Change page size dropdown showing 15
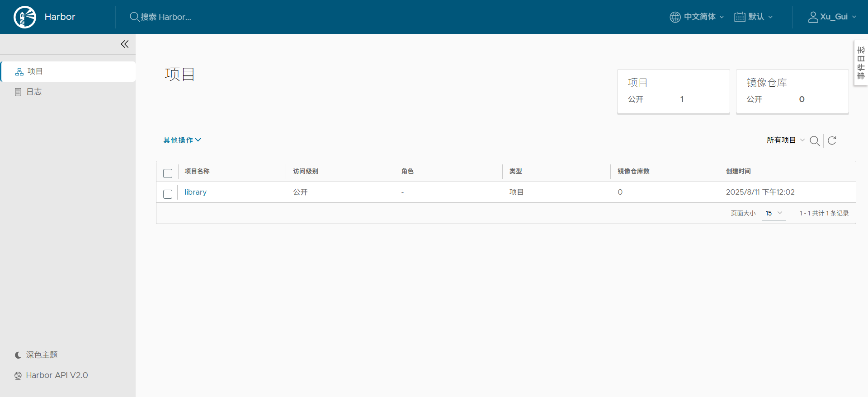868x397 pixels. (x=774, y=213)
